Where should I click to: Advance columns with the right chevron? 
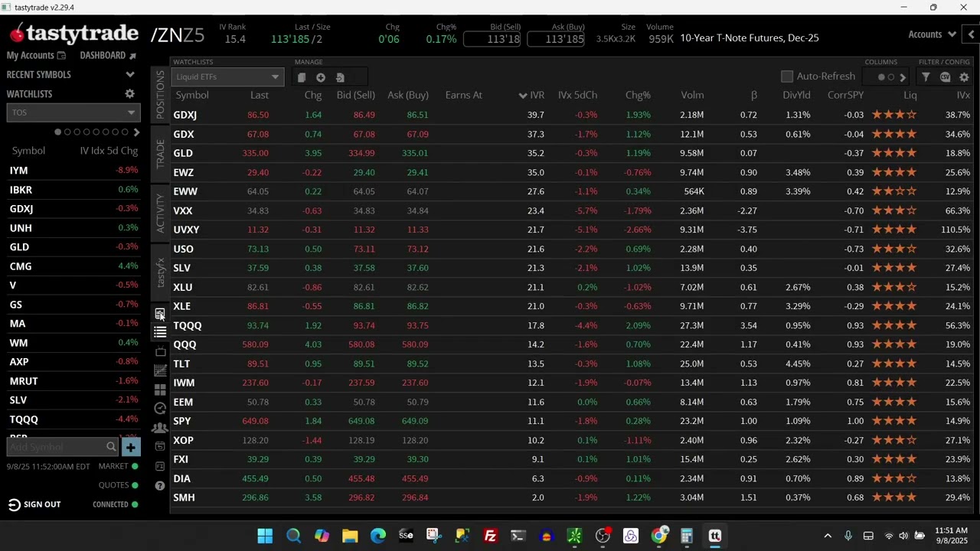(903, 77)
